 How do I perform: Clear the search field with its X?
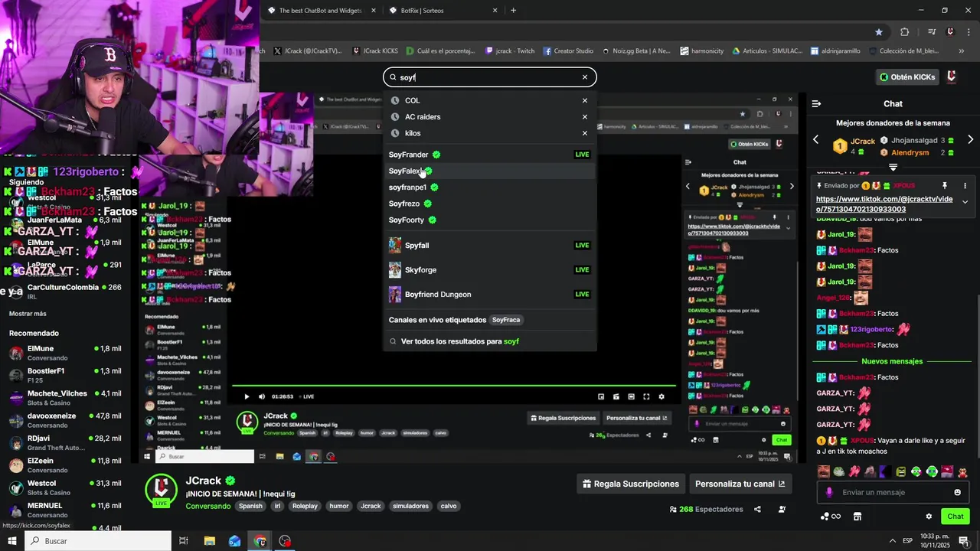click(x=585, y=77)
